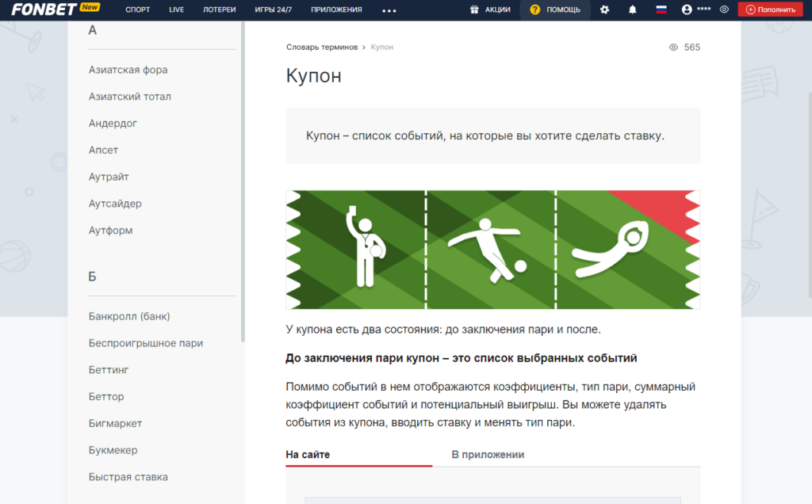Open settings gear icon
Screen dimensions: 812x504
(x=604, y=10)
